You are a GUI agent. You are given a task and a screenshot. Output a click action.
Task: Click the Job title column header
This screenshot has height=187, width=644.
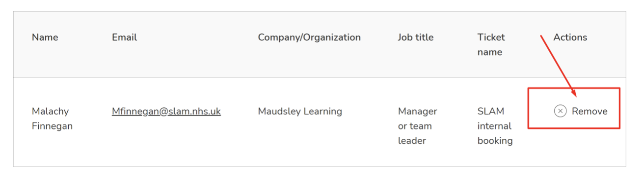point(416,37)
